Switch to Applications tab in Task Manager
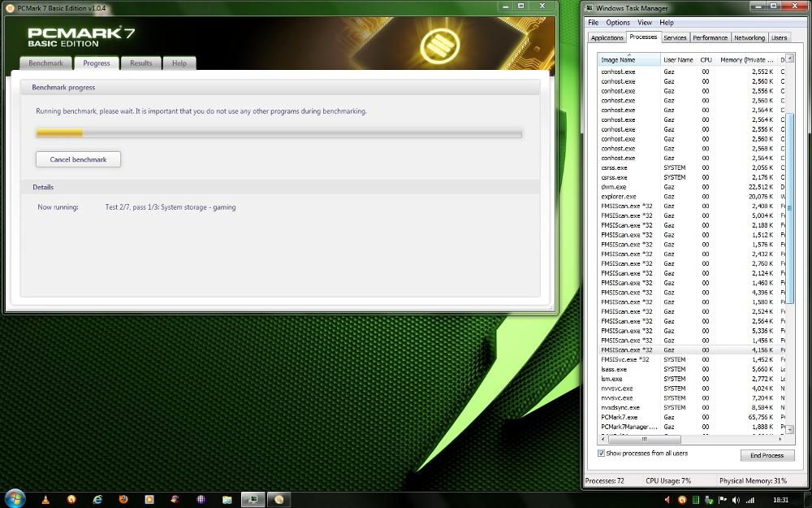The width and height of the screenshot is (812, 508). 607,38
